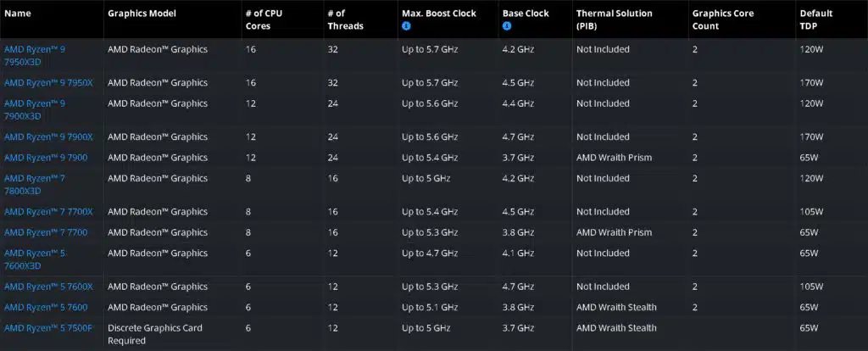Go to the AMD Ryzen 7 7800X3D page
The height and width of the screenshot is (351, 868).
34,184
